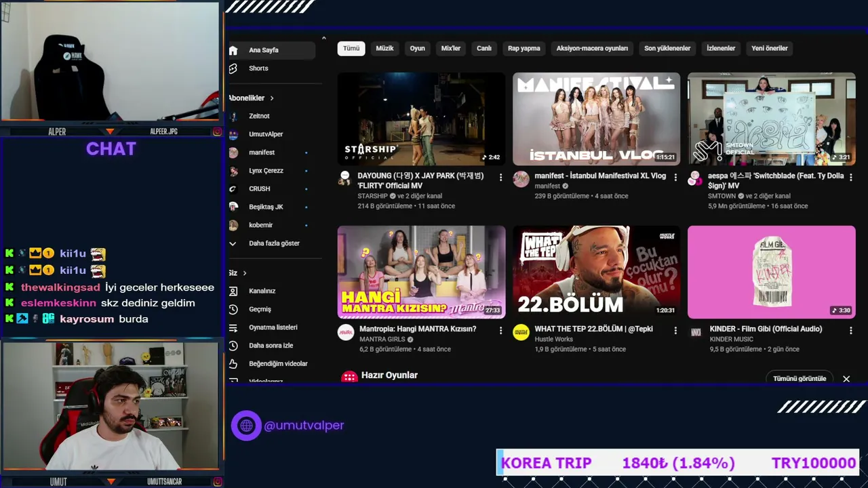Screen dimensions: 868x488
Task: Click Instagram icon next to ALPEER.JPG
Action: point(217,131)
